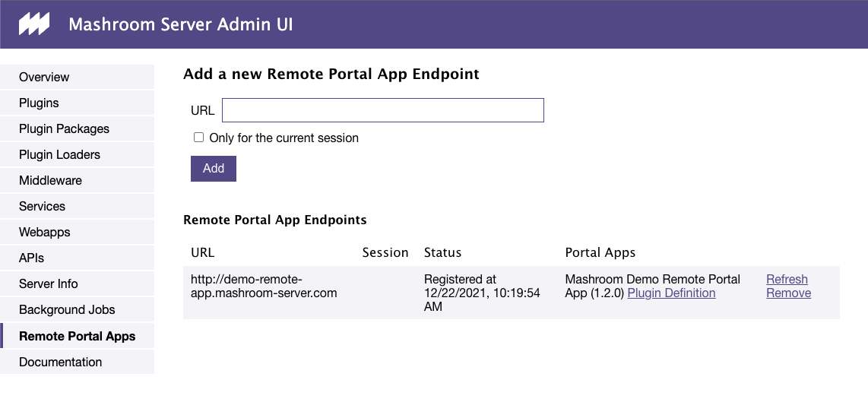
Task: Select the demo-remote-app.mashroom-server.com URL cell
Action: tap(264, 286)
